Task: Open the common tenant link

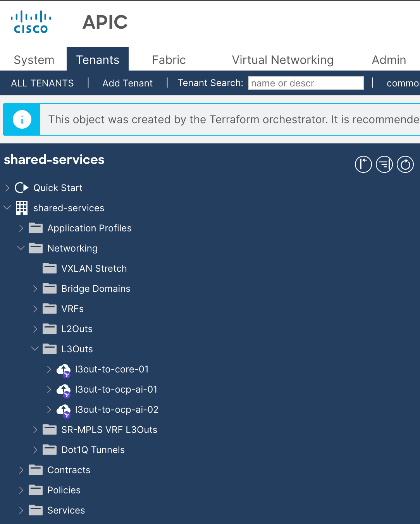Action: point(403,83)
